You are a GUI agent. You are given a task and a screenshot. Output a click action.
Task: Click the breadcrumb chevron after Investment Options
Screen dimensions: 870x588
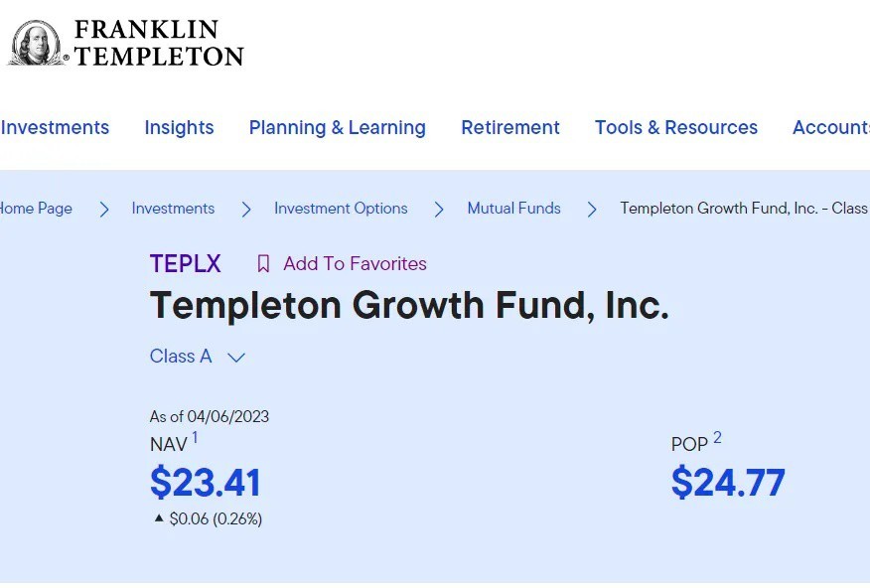(439, 209)
